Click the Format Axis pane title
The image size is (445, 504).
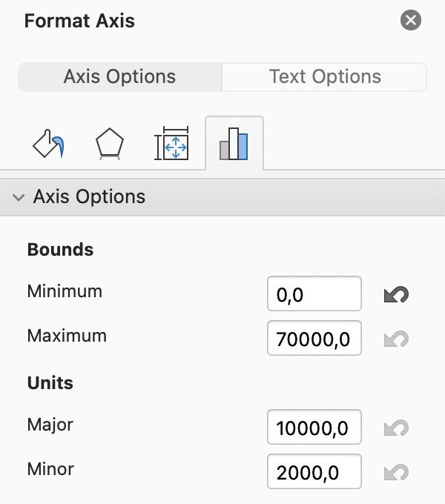[79, 20]
